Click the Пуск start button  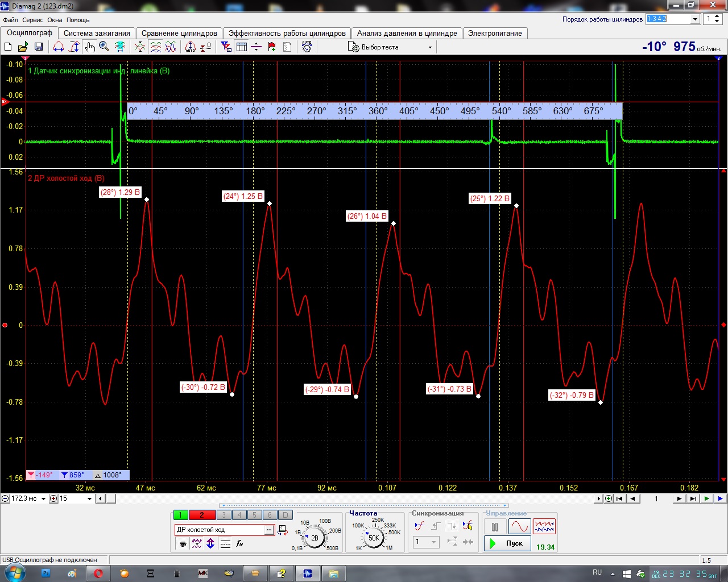pyautogui.click(x=507, y=543)
